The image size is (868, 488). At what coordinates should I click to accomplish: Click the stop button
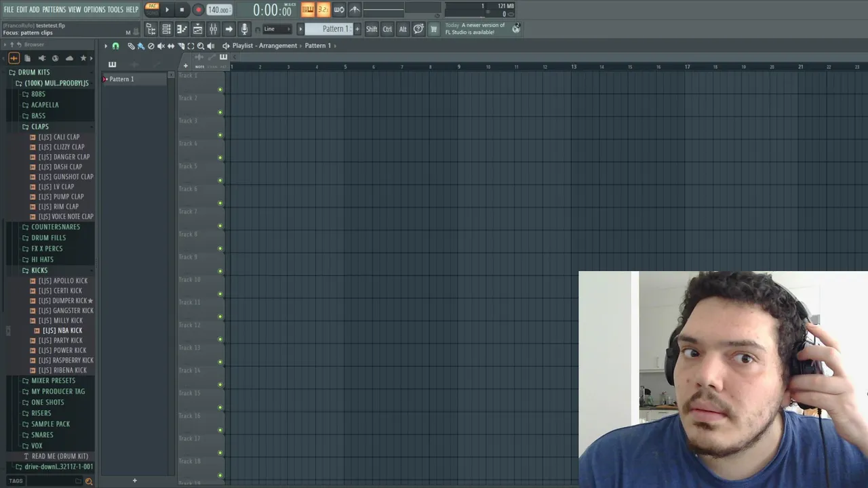coord(182,9)
